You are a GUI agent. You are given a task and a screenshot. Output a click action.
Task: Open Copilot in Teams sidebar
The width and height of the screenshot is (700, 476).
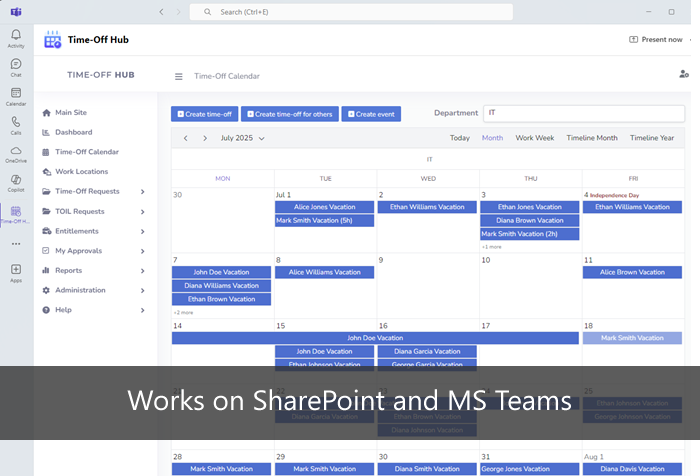point(16,180)
